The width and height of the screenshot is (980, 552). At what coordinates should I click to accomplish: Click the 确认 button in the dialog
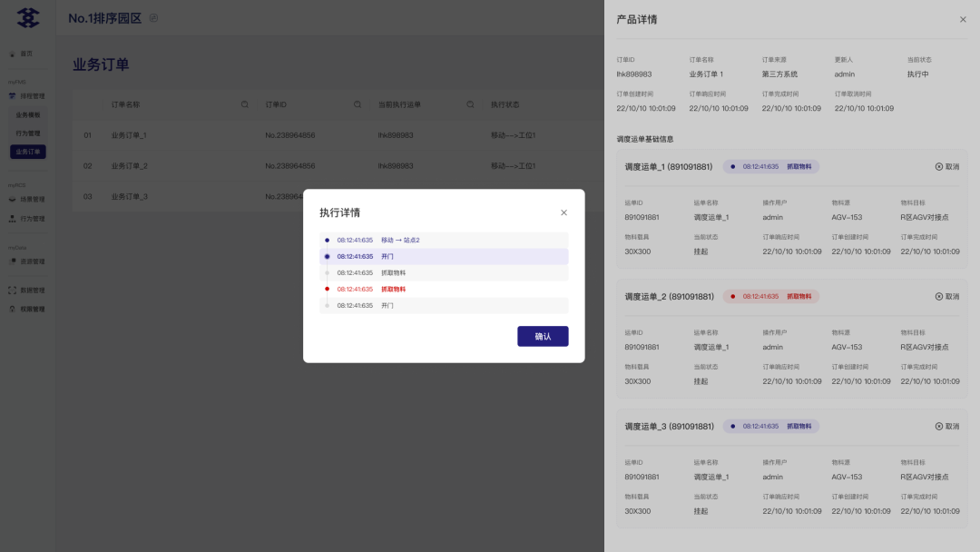point(543,336)
